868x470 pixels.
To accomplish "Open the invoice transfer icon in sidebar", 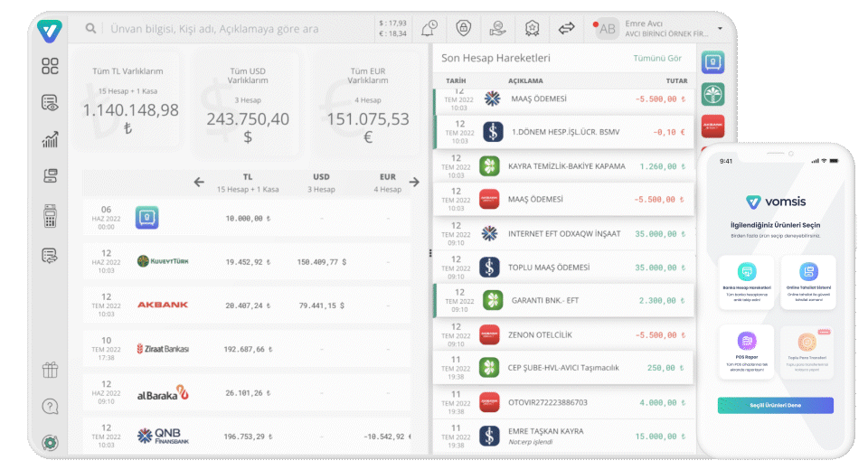I will pyautogui.click(x=50, y=255).
